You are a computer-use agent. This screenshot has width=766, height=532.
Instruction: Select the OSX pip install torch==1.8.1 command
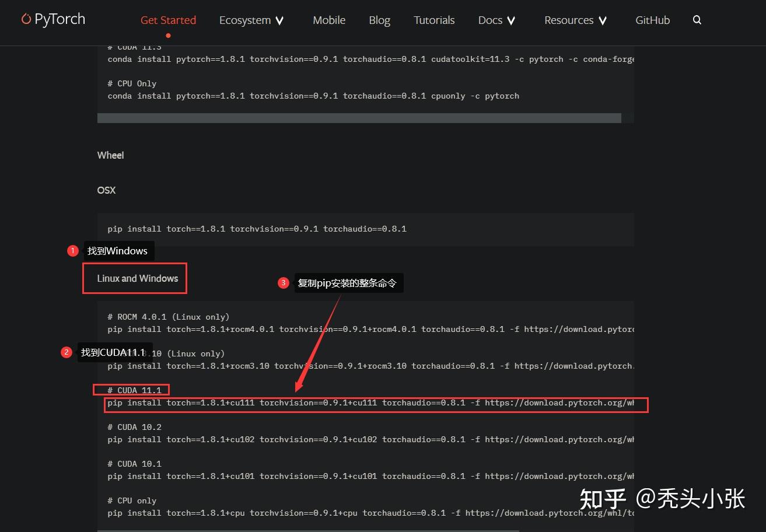(x=257, y=229)
